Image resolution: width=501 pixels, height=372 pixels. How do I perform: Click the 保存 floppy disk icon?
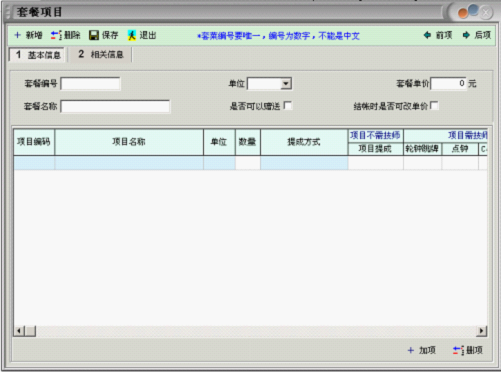click(x=94, y=35)
